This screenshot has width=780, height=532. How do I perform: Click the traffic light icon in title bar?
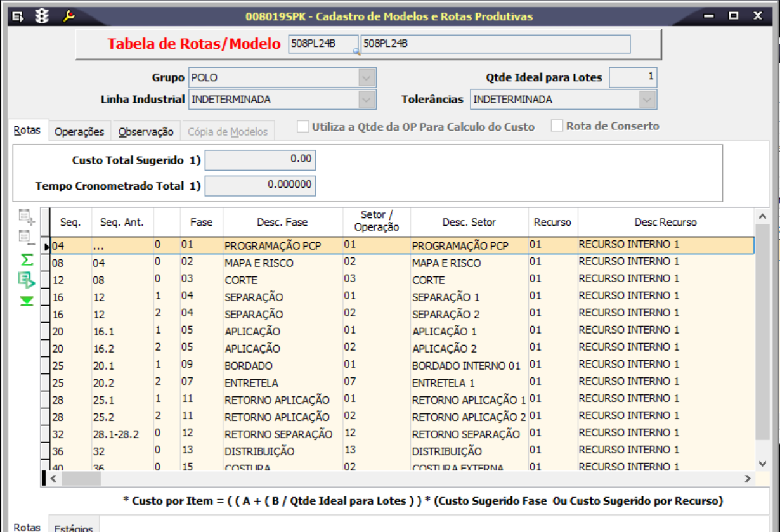coord(42,16)
